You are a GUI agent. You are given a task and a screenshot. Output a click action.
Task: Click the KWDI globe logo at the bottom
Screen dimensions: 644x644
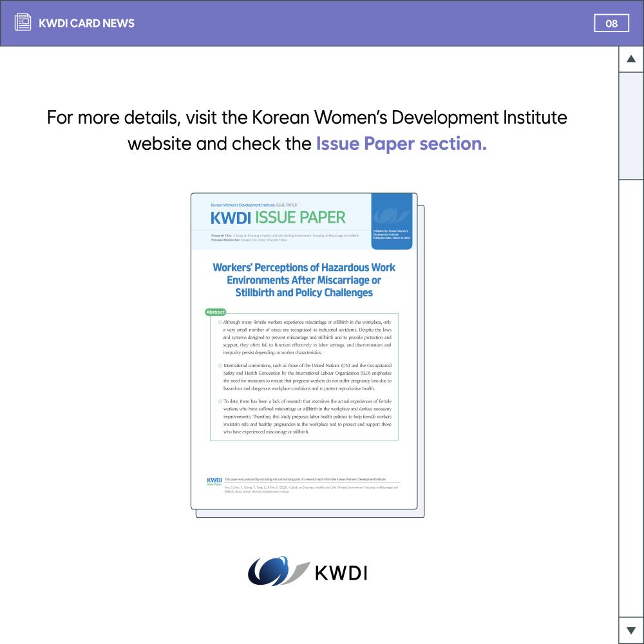[x=278, y=571]
